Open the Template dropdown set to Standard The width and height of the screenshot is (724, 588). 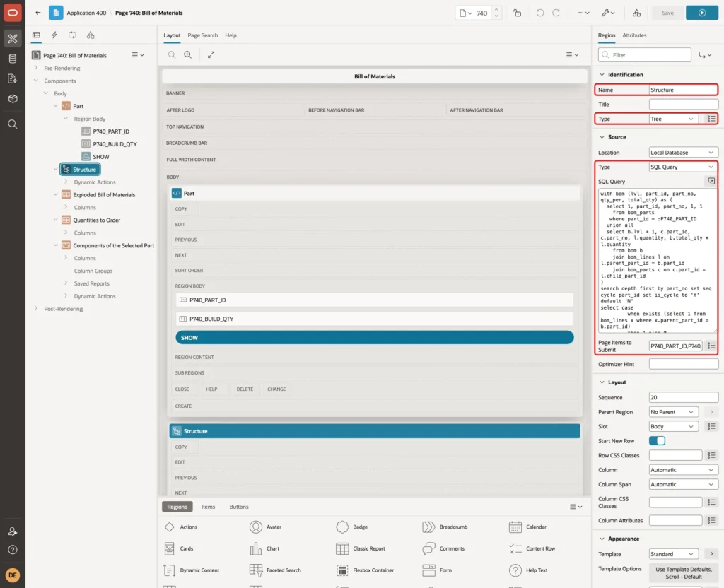click(673, 554)
